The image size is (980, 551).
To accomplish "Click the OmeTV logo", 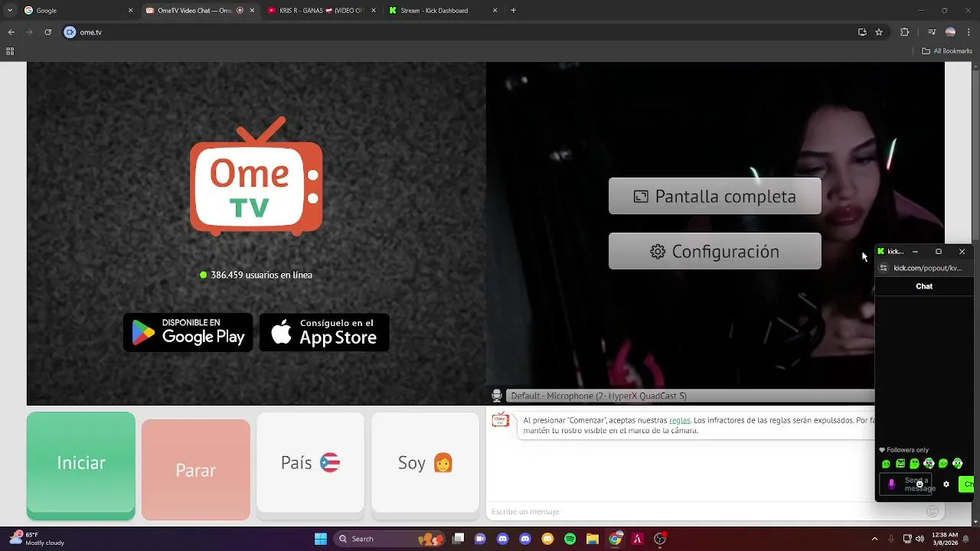I will point(256,178).
